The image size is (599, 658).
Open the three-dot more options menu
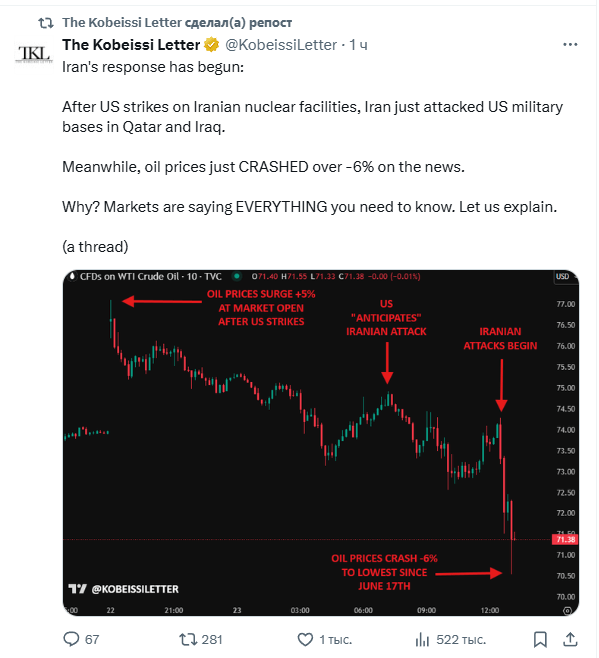(570, 44)
